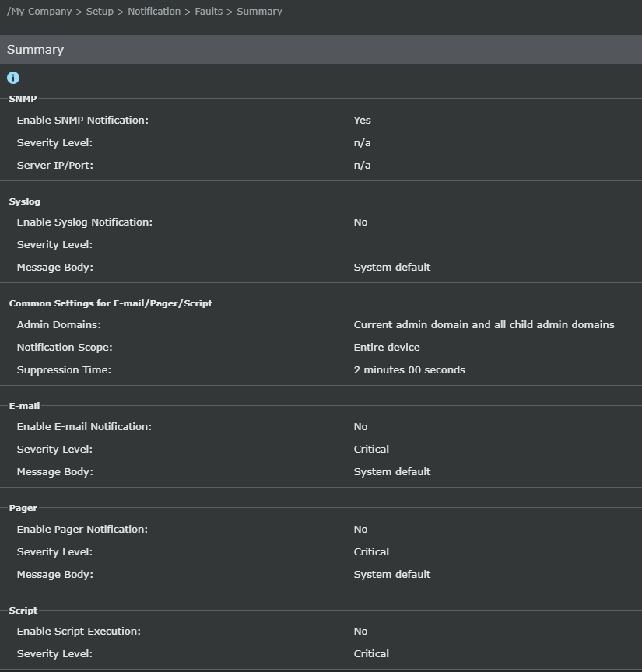Select the E-mail section heading
Viewport: 642px width, 672px height.
click(x=24, y=406)
